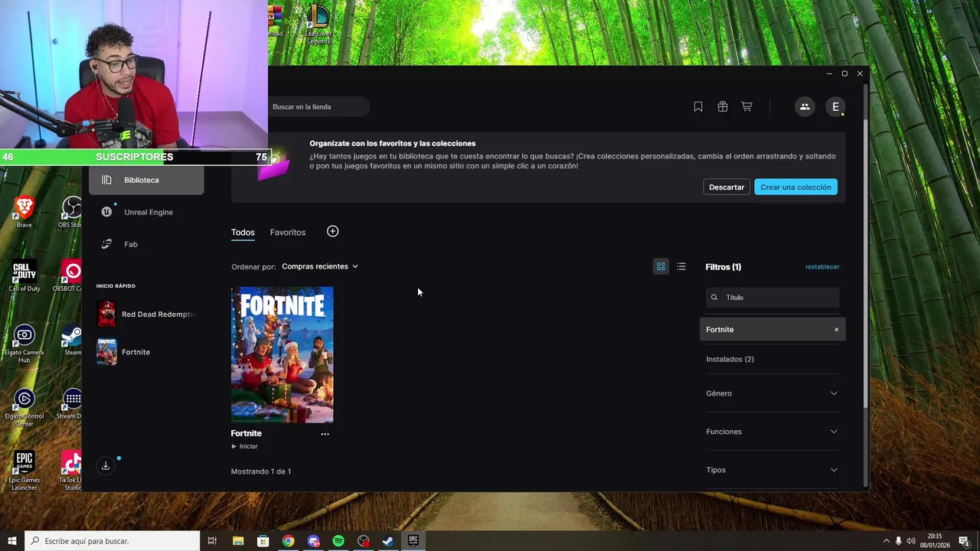The width and height of the screenshot is (980, 551).
Task: Open Epic Games Launcher desktop shortcut
Action: click(x=24, y=471)
